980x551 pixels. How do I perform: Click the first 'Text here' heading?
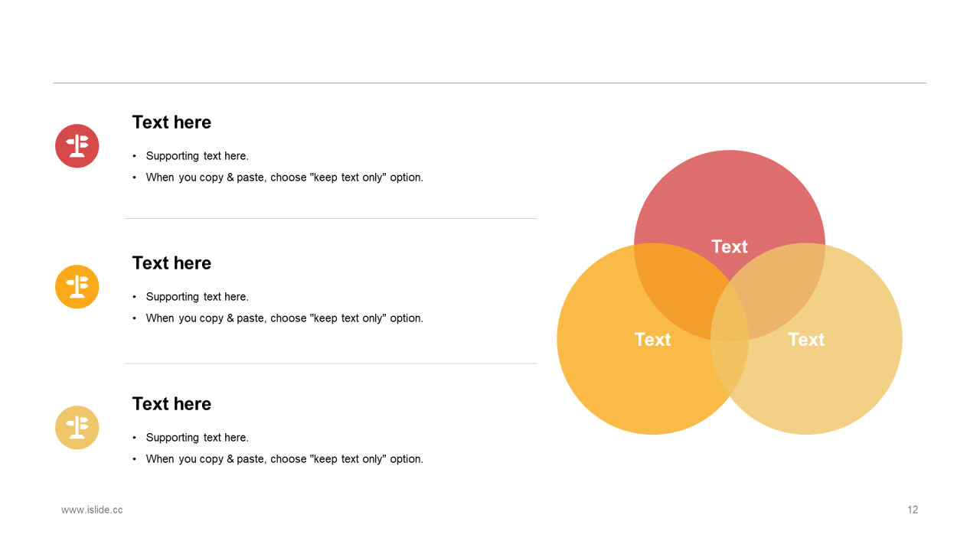(171, 122)
